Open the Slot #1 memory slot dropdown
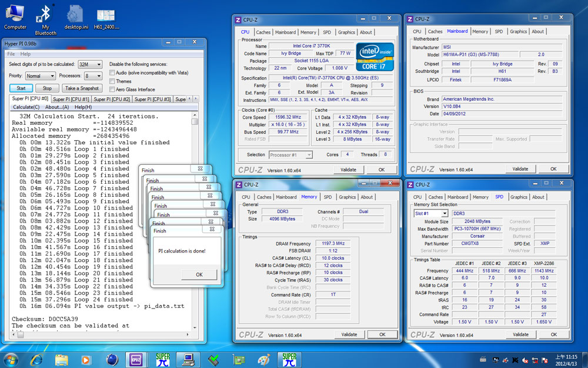This screenshot has width=588, height=368. pos(431,213)
